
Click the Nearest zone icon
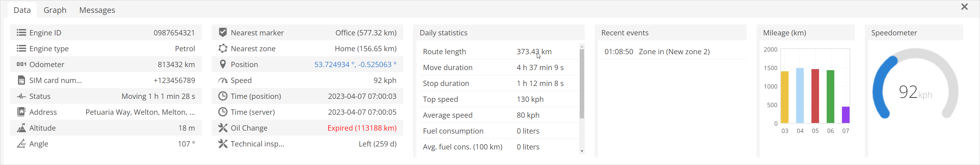223,49
